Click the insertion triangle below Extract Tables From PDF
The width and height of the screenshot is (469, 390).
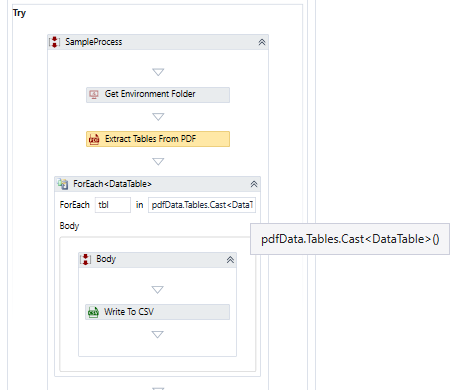pos(158,162)
